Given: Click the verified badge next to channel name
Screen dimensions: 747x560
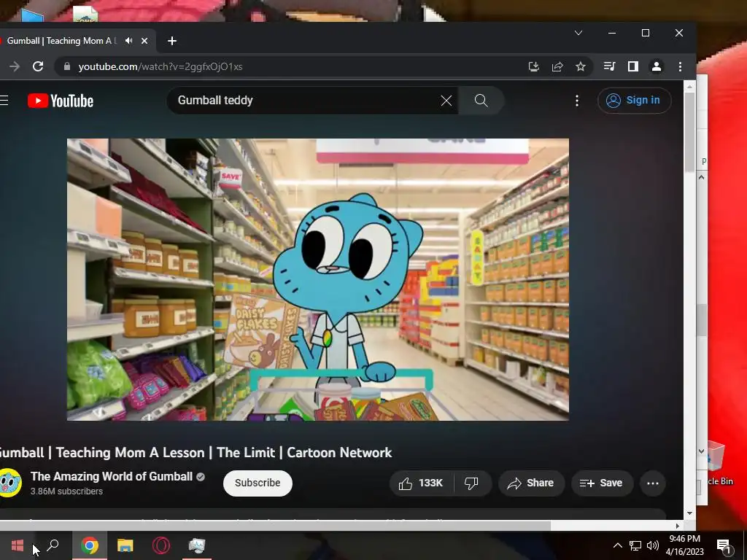Looking at the screenshot, I should coord(201,477).
